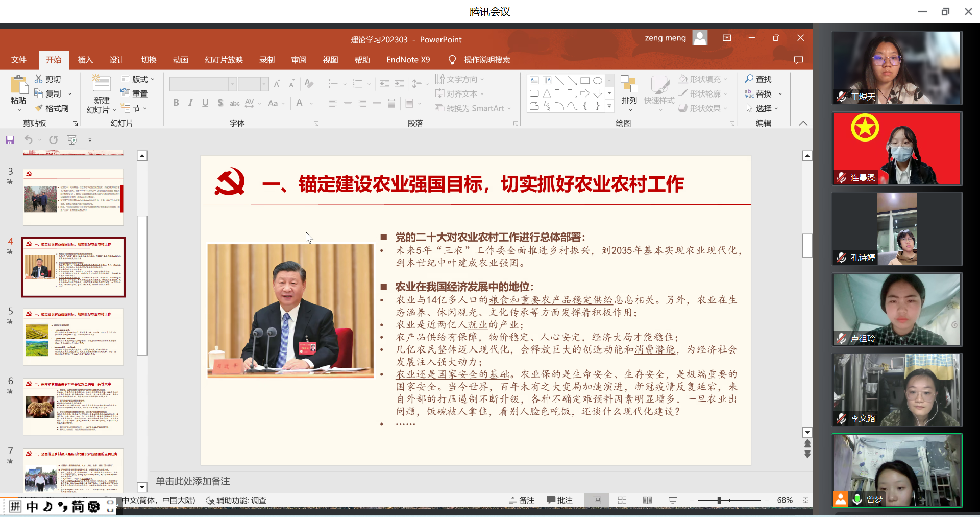Click the lightbulb search icon

tap(452, 60)
